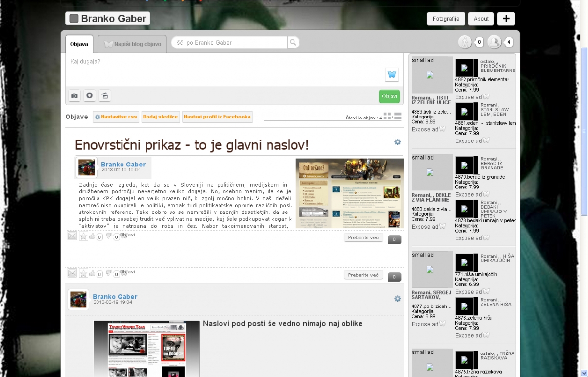
Task: Open the gear menu on the second post
Action: coord(397,299)
